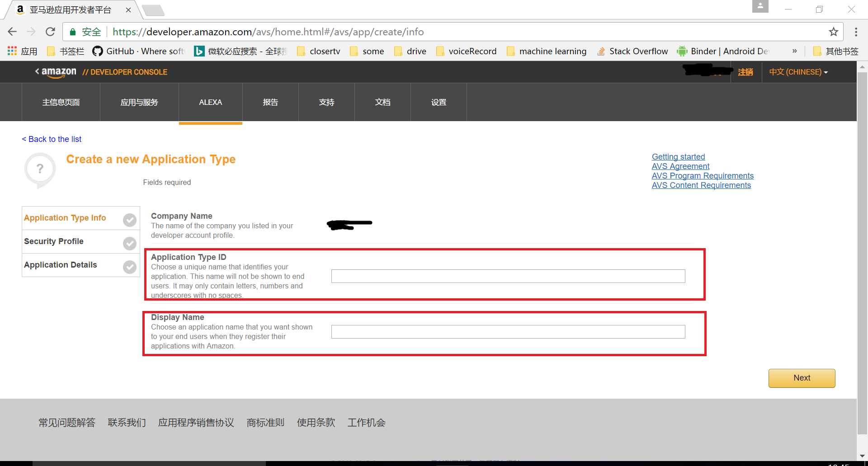
Task: Open the 其他书签 bookmarks folder
Action: pos(836,51)
